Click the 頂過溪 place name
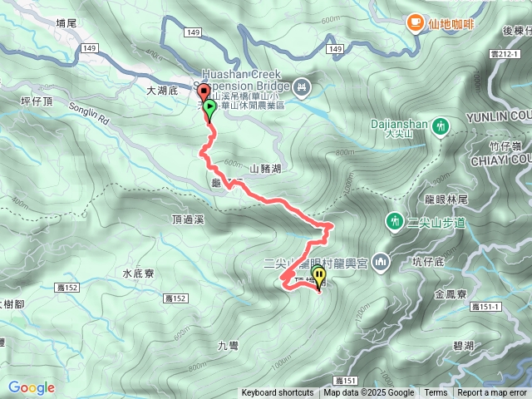The width and height of the screenshot is (532, 399). 188,219
